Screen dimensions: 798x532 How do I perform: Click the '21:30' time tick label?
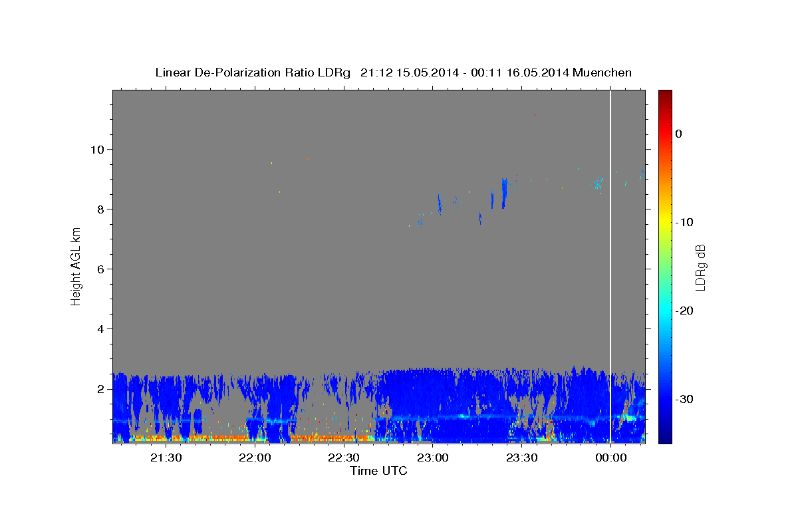point(166,458)
